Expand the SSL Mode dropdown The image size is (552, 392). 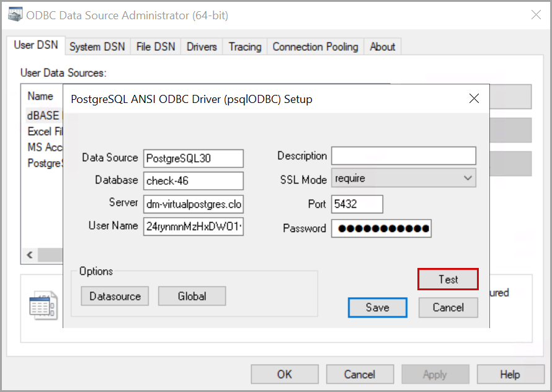click(x=468, y=179)
